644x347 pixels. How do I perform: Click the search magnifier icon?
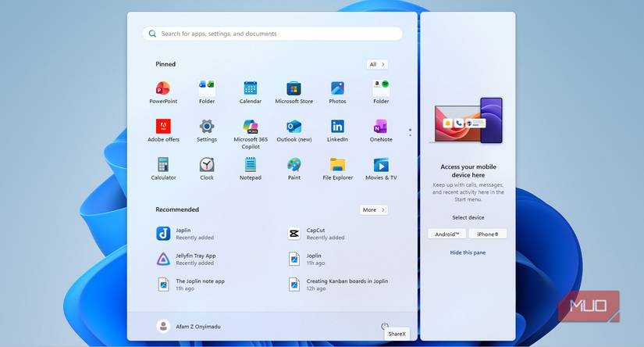(152, 34)
